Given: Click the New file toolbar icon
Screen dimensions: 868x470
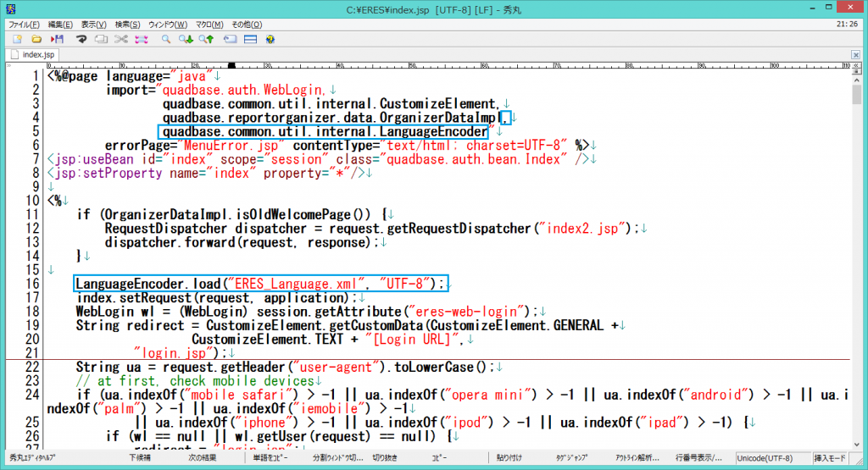Looking at the screenshot, I should pyautogui.click(x=17, y=39).
